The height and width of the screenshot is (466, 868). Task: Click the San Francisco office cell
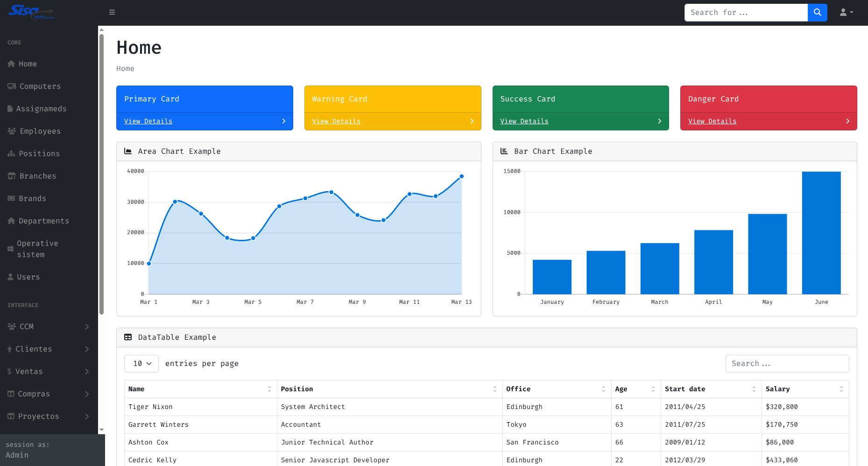(x=557, y=442)
